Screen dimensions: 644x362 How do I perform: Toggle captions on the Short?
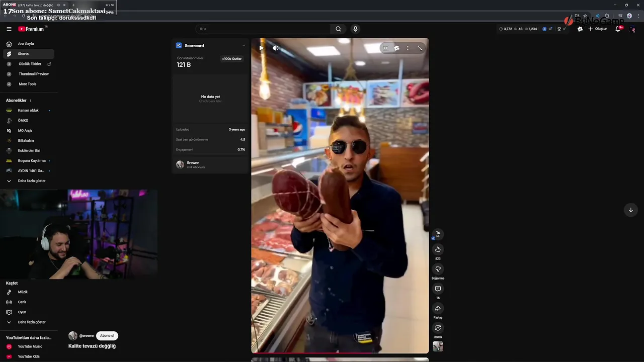[x=385, y=48]
